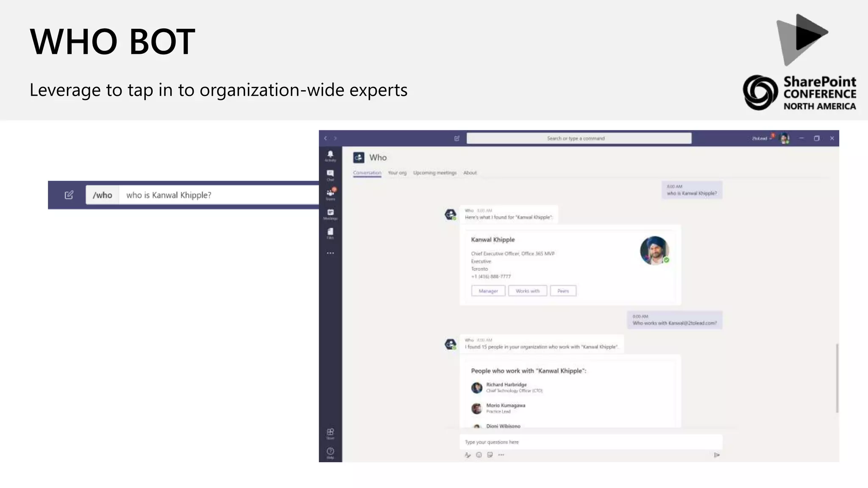This screenshot has height=488, width=868.
Task: Open Kanwal Khipple profile photo
Action: point(654,250)
